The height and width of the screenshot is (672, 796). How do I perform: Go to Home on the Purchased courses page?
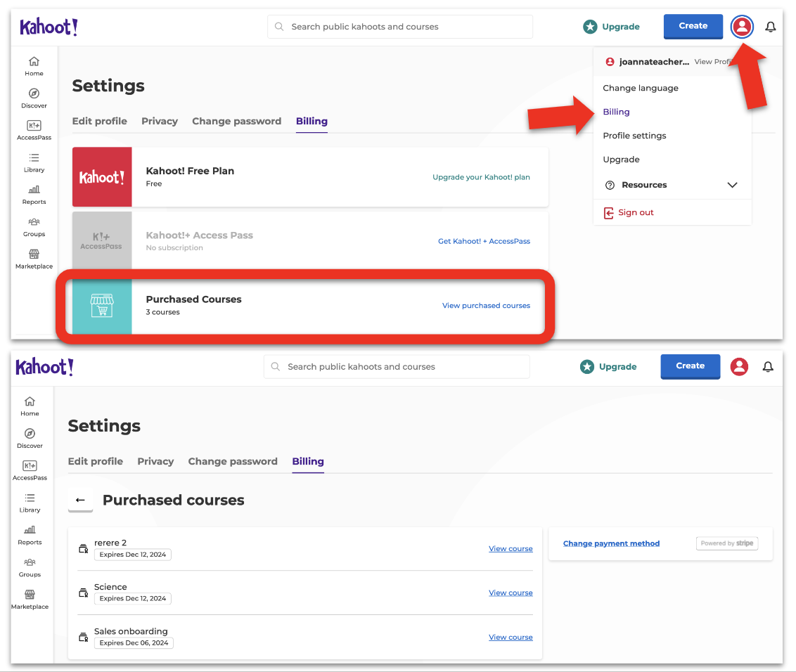pos(30,406)
